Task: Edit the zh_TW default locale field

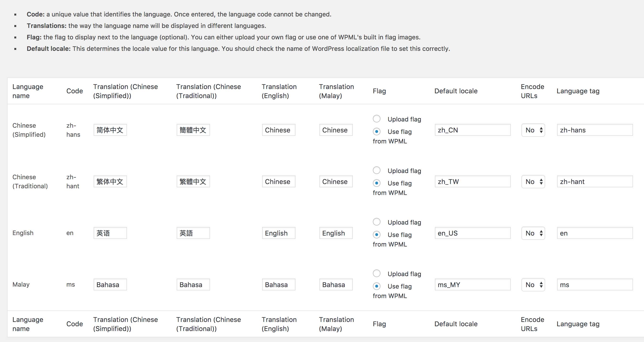Action: (x=473, y=181)
